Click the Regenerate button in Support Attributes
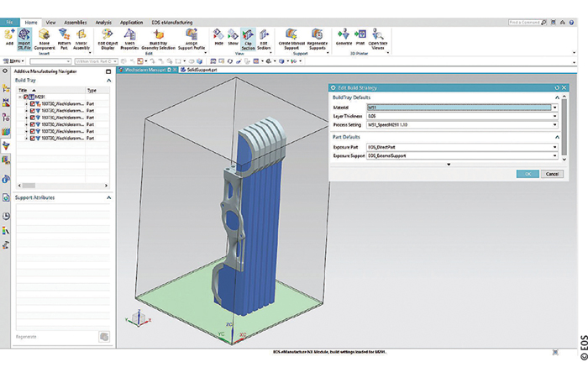Viewport: 588px width, 378px height. click(104, 337)
